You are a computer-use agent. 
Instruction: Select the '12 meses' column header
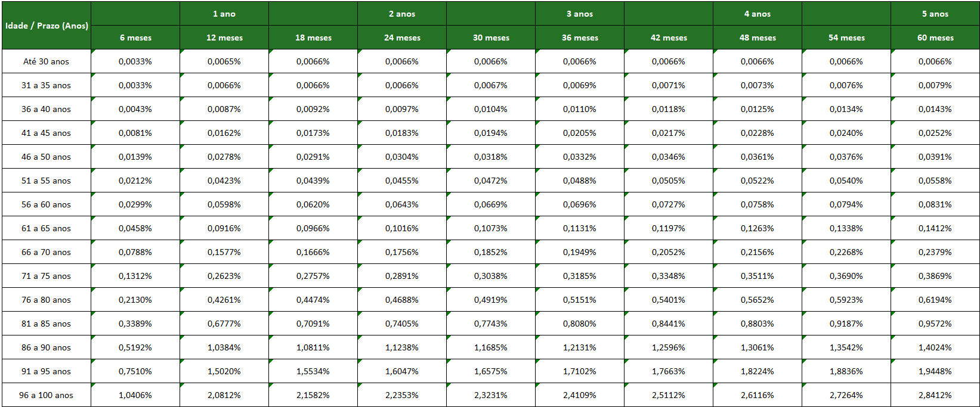[224, 38]
